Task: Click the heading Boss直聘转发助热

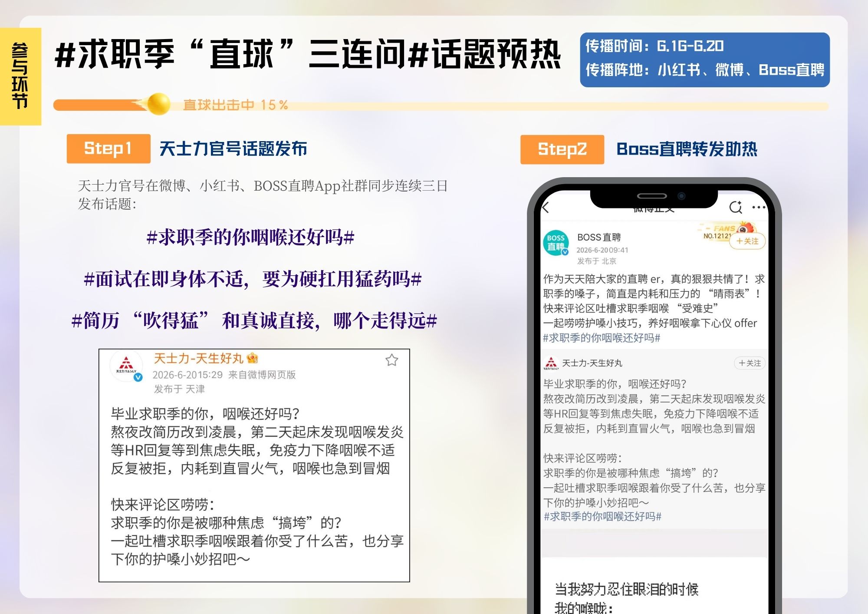Action: (x=687, y=149)
